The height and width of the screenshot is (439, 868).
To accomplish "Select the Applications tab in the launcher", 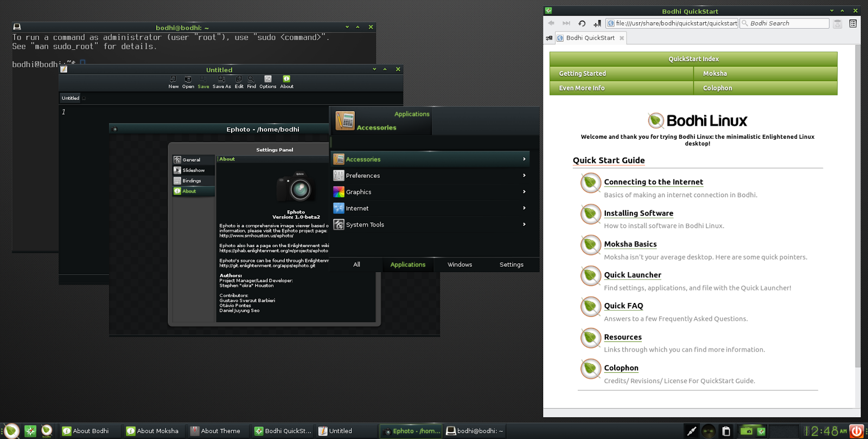I will [x=408, y=264].
